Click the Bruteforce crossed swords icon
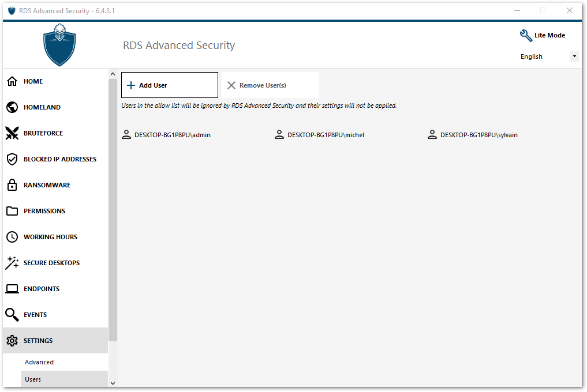 12,133
